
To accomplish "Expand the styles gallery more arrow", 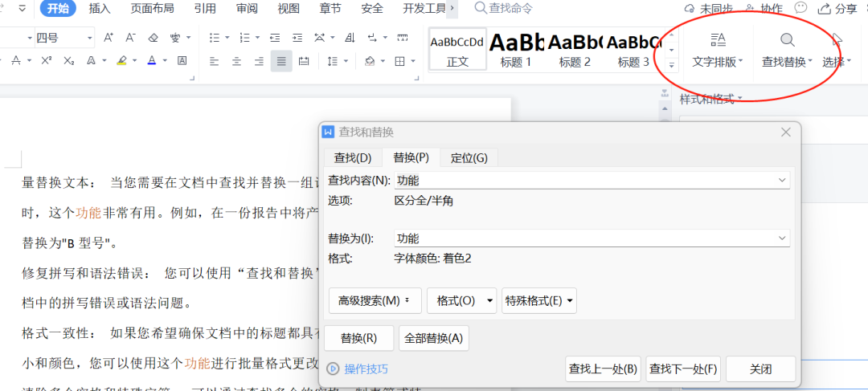I will click(x=672, y=65).
